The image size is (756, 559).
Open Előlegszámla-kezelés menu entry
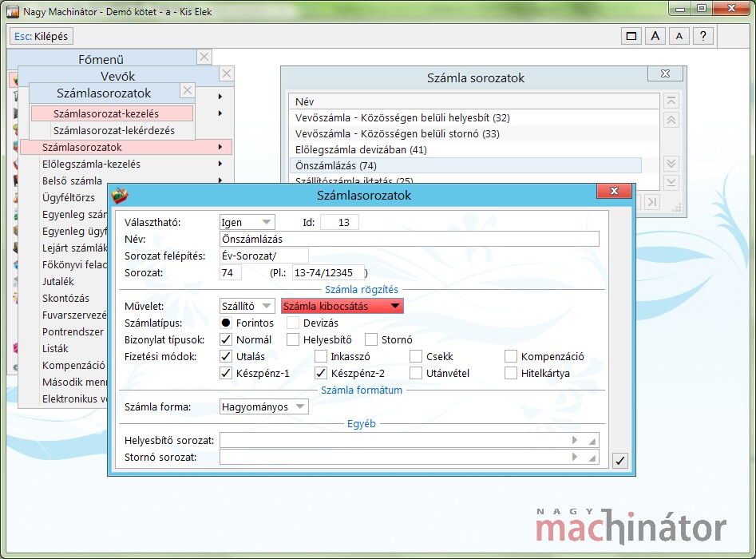click(x=91, y=164)
